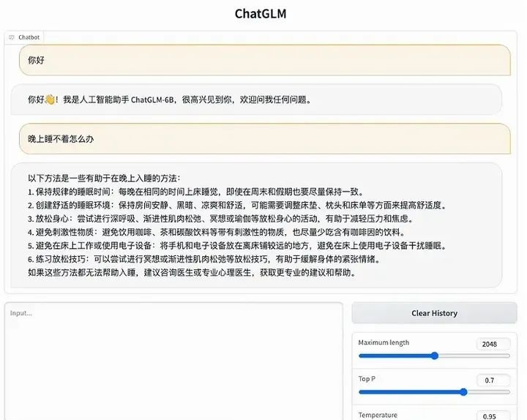The height and width of the screenshot is (420, 527).
Task: Click the Top P value field 0.7
Action: tap(493, 380)
